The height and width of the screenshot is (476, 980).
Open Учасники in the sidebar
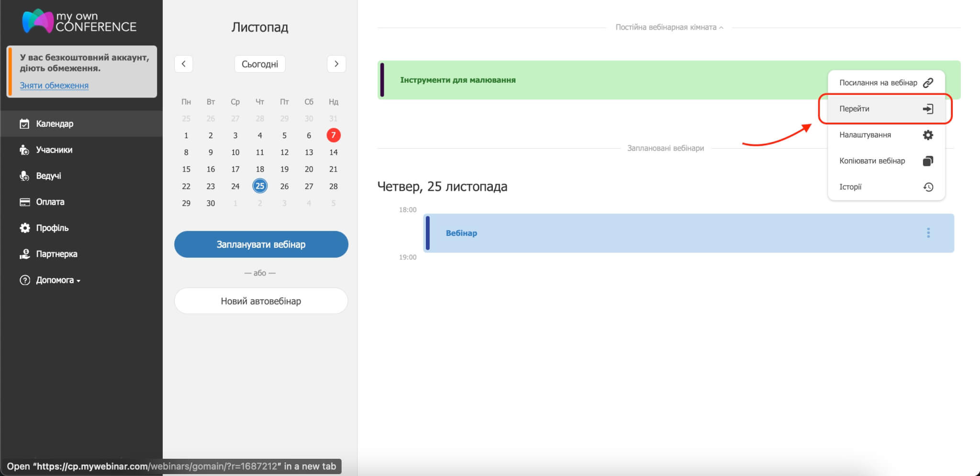54,150
